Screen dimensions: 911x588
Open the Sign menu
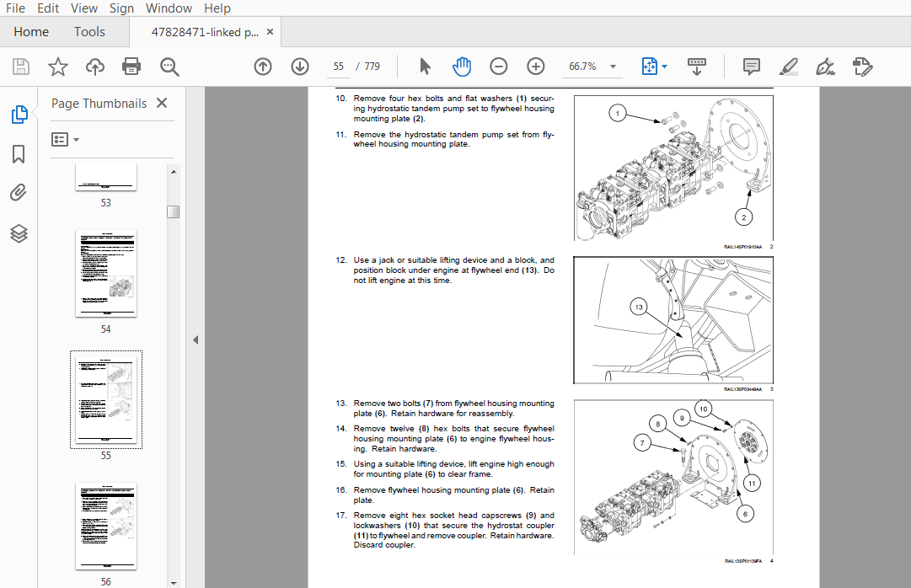coord(121,8)
